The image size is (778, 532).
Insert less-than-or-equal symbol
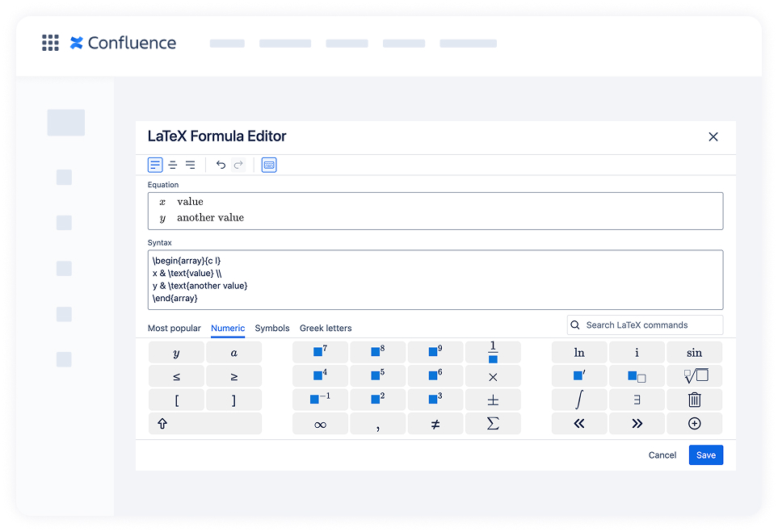(x=176, y=376)
